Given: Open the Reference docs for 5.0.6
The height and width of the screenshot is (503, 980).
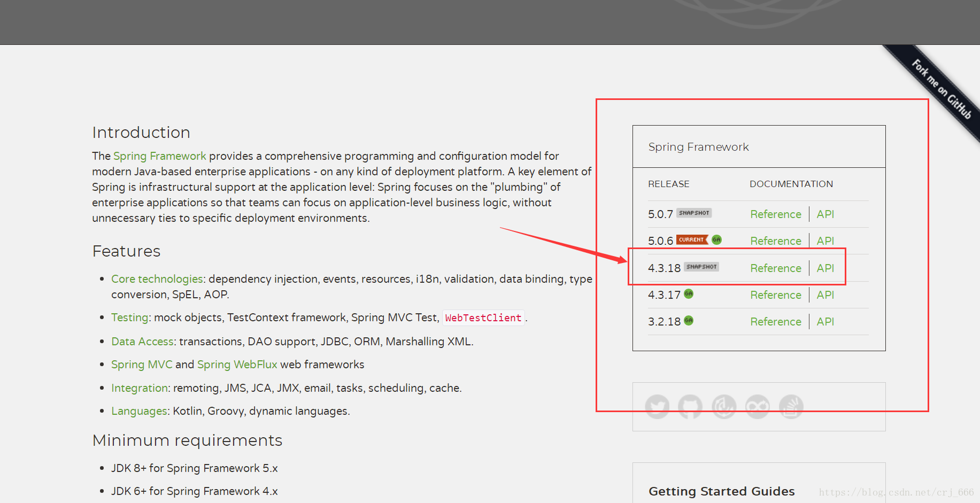Looking at the screenshot, I should [x=776, y=241].
